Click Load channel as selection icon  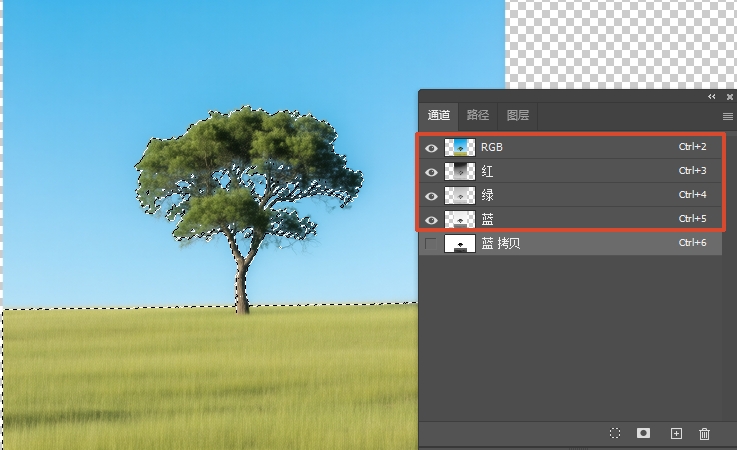tap(615, 433)
